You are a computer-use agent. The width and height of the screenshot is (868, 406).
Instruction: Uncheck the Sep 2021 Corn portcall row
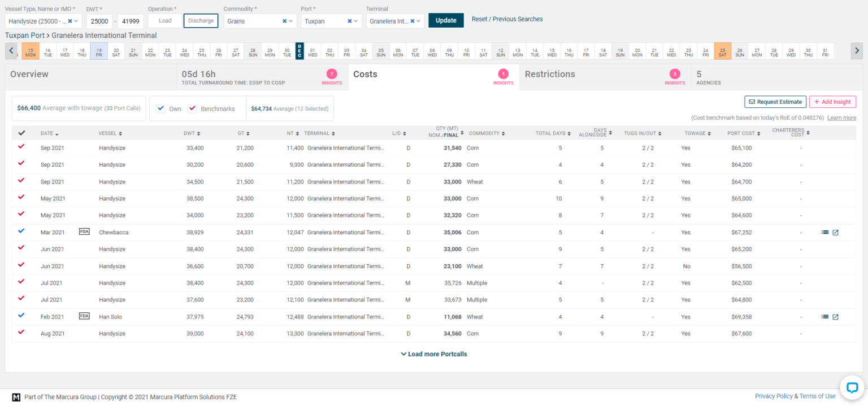tap(22, 147)
